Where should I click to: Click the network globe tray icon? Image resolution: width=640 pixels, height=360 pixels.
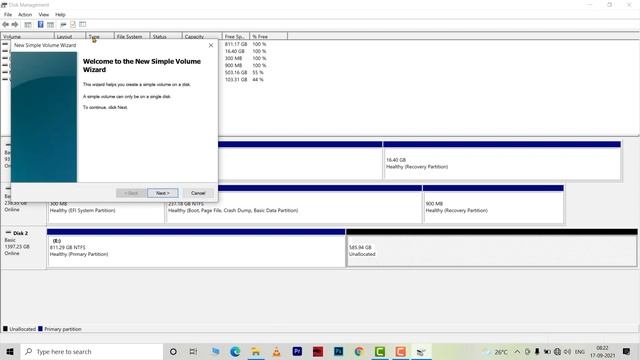tap(557, 351)
